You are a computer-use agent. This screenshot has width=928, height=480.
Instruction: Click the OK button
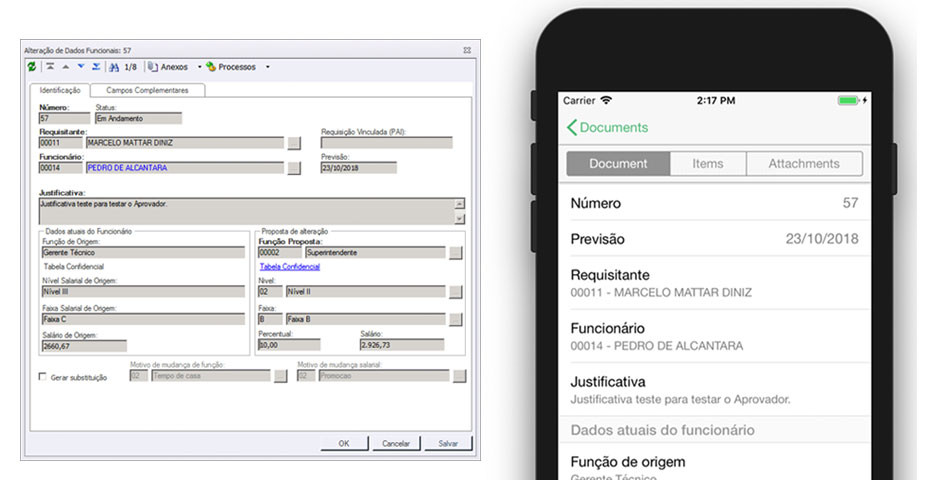(344, 443)
